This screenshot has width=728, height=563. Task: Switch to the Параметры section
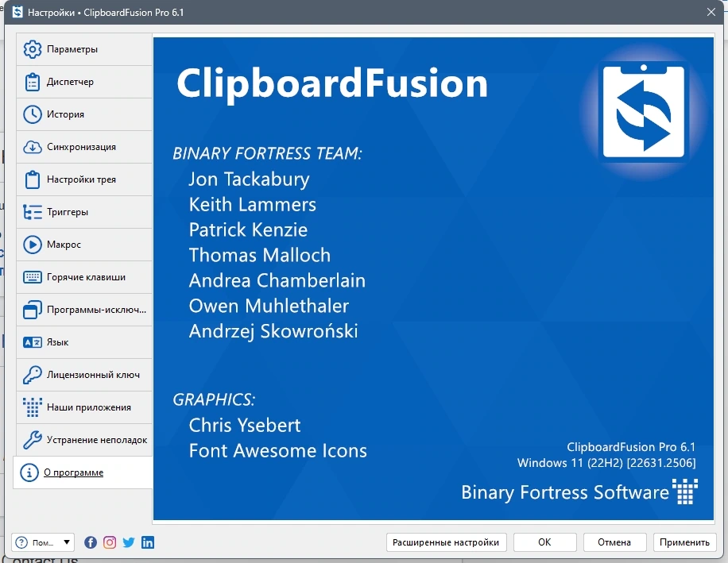tap(84, 49)
